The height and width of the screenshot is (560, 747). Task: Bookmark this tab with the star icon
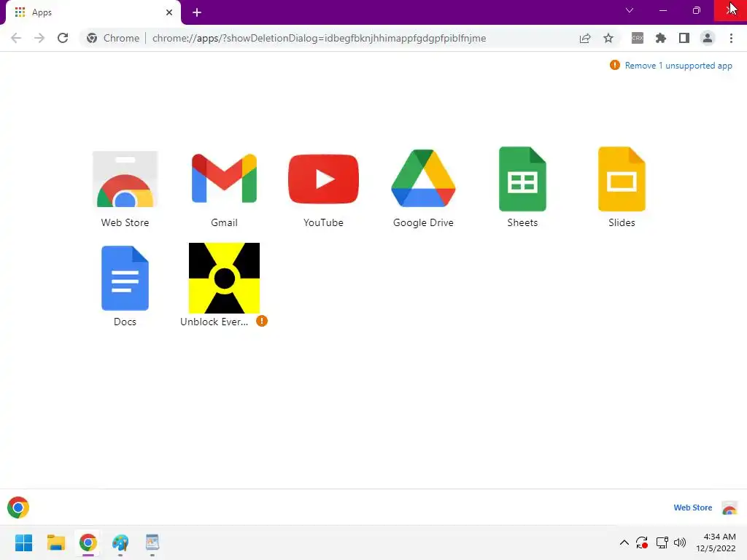tap(608, 38)
